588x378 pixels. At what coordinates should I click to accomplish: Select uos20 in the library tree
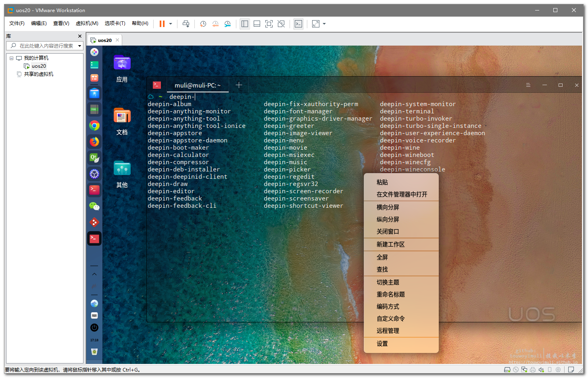(39, 66)
